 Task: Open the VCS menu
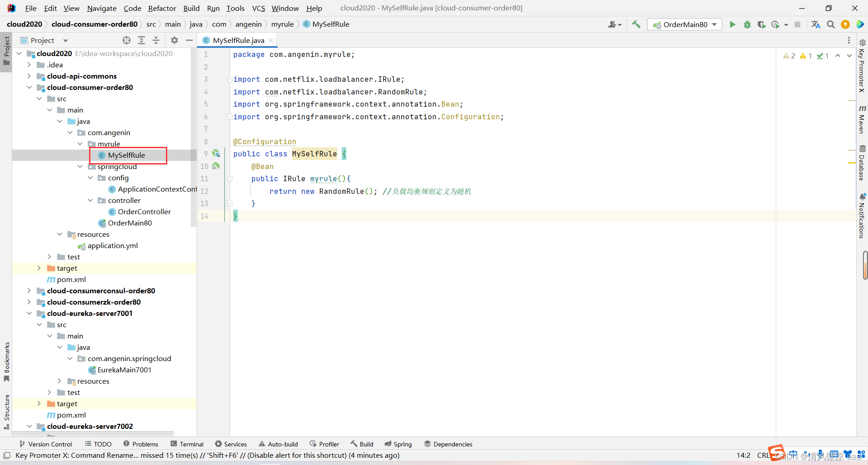259,8
